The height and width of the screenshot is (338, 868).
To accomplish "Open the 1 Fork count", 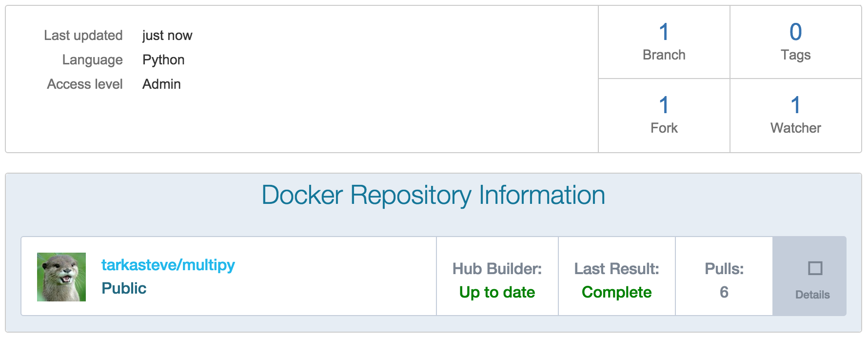I will coord(664,105).
